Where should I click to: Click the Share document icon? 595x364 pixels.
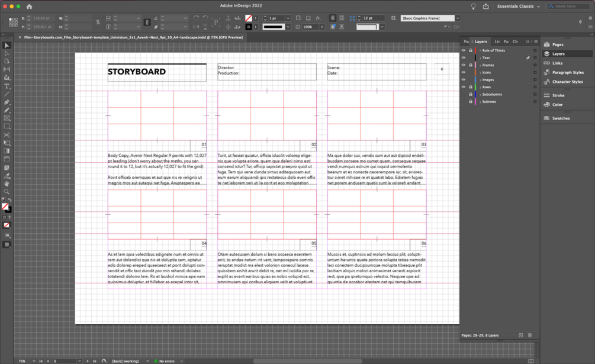485,7
